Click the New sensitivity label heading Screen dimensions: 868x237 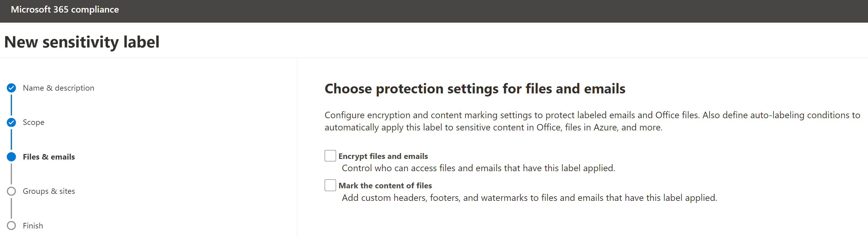pos(82,42)
